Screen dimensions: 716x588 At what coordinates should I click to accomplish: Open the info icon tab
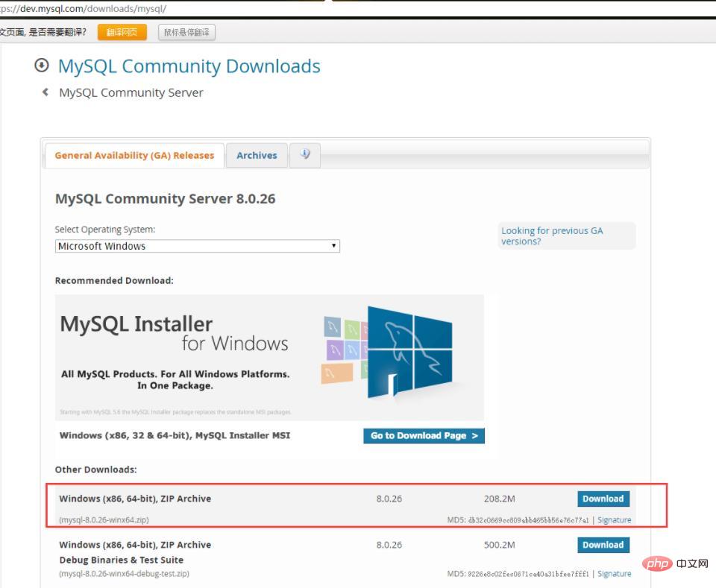point(305,155)
